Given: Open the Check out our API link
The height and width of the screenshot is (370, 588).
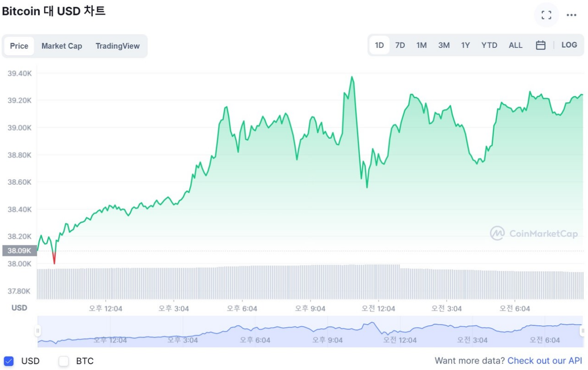Looking at the screenshot, I should (x=545, y=361).
